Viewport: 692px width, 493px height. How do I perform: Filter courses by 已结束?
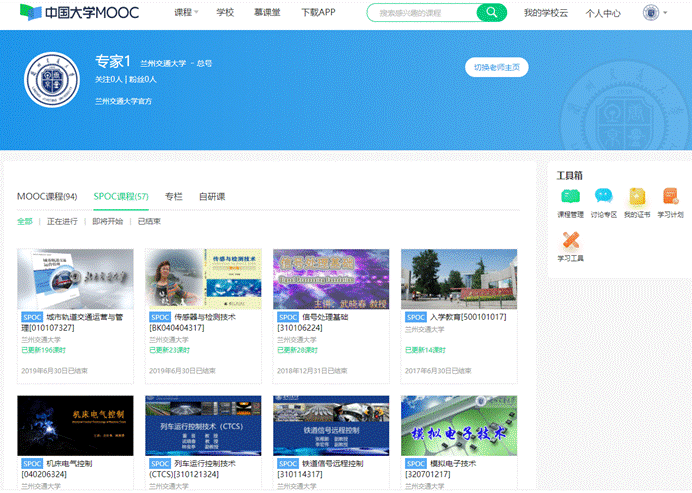click(x=149, y=221)
